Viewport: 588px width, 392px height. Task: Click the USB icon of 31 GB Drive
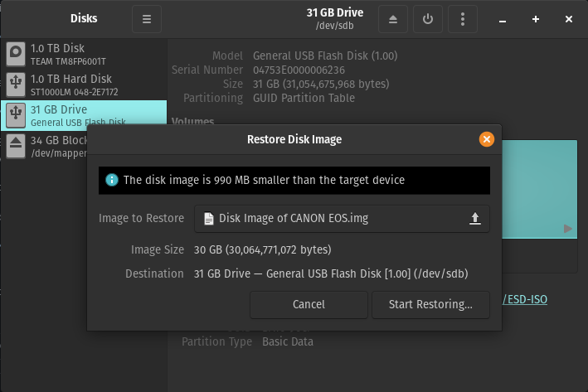(x=16, y=115)
